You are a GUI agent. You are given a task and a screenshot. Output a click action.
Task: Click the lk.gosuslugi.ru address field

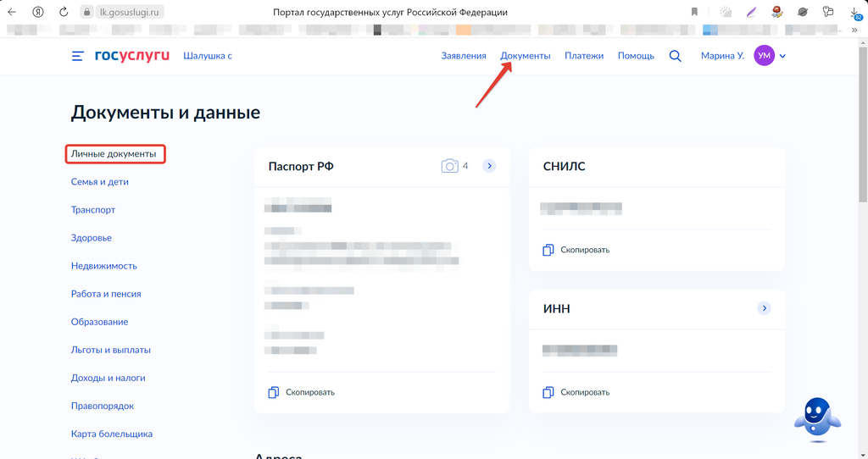point(131,12)
